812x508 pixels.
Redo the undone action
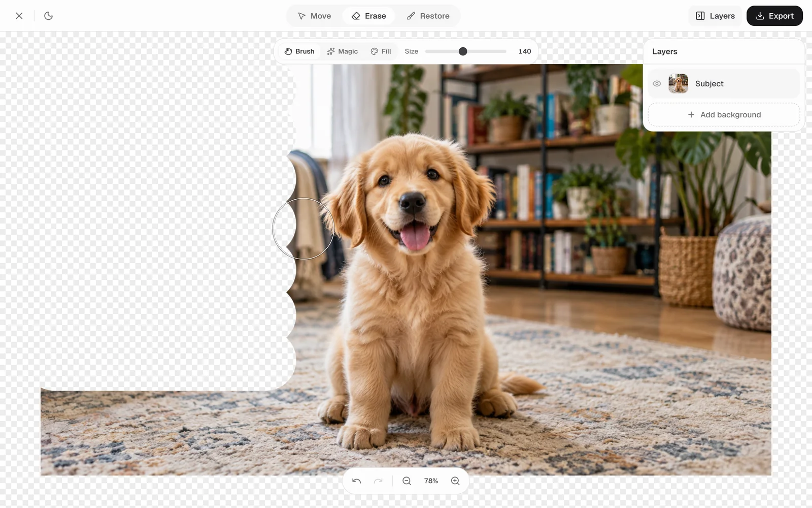tap(378, 481)
